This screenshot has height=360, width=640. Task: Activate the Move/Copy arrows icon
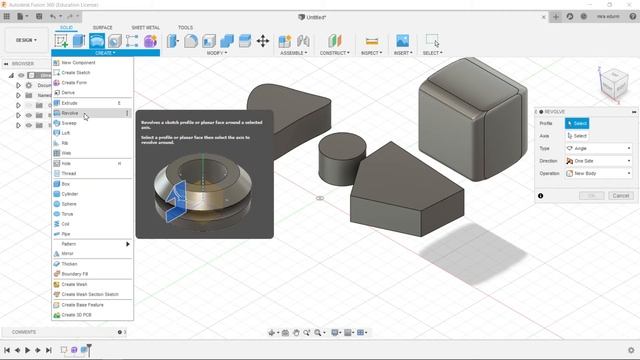point(263,41)
